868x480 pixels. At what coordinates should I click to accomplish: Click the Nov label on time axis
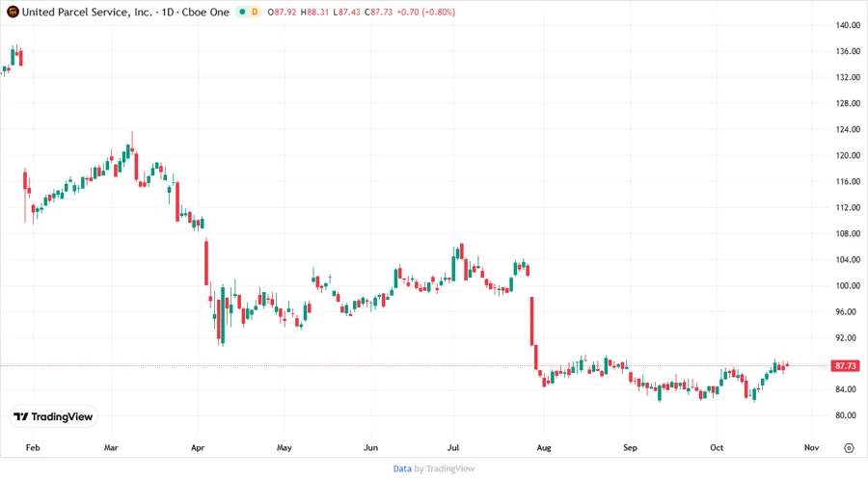pyautogui.click(x=811, y=447)
